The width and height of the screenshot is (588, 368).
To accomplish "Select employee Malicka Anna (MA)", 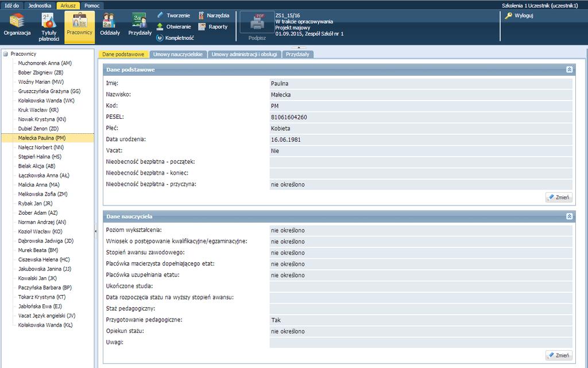I will [38, 185].
